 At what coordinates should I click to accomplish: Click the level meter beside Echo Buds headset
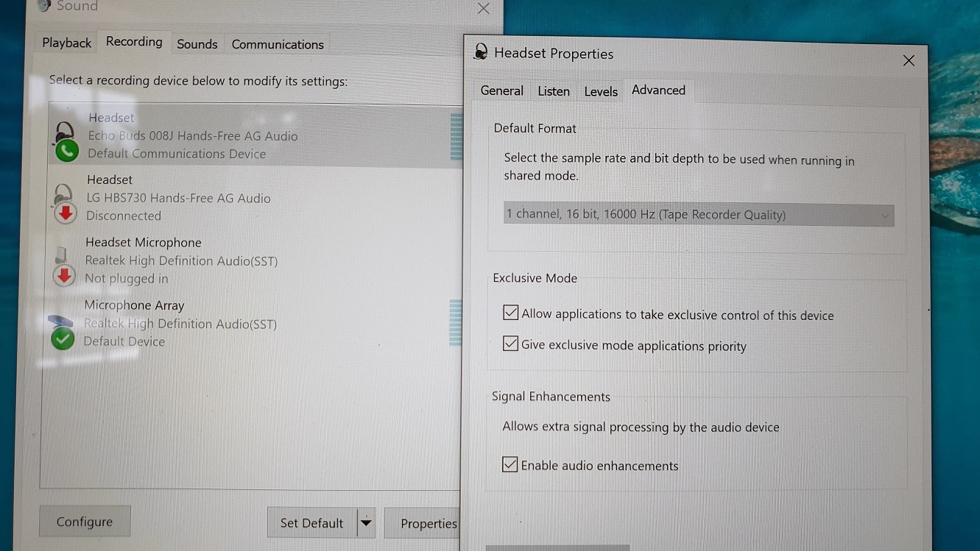click(x=456, y=137)
